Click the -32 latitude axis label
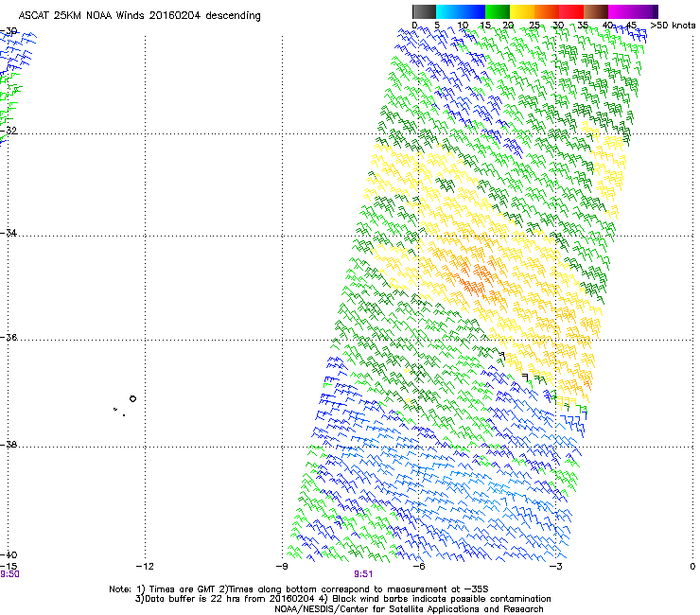Screen dimensions: 700x615 pos(9,131)
